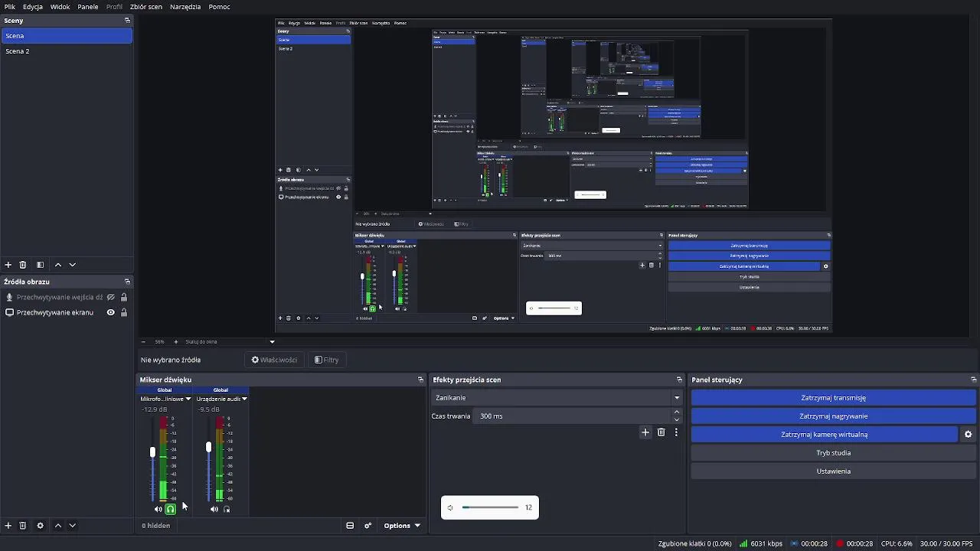The width and height of the screenshot is (980, 551).
Task: Open the Zbiór scen menu
Action: pyautogui.click(x=145, y=7)
